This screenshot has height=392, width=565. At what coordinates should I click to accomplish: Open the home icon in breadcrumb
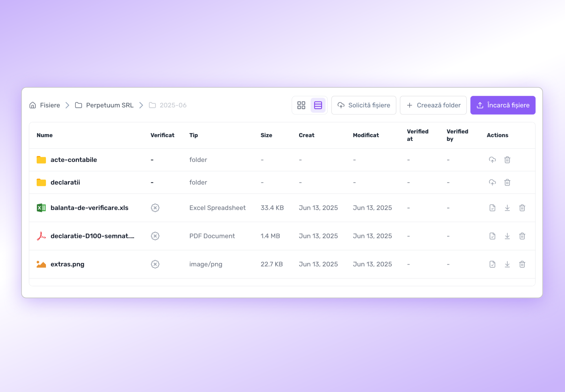32,105
